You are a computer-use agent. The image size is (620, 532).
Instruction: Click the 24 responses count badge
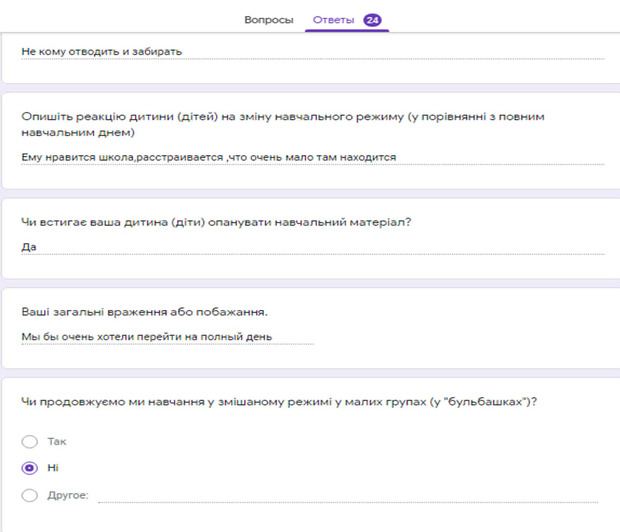373,19
